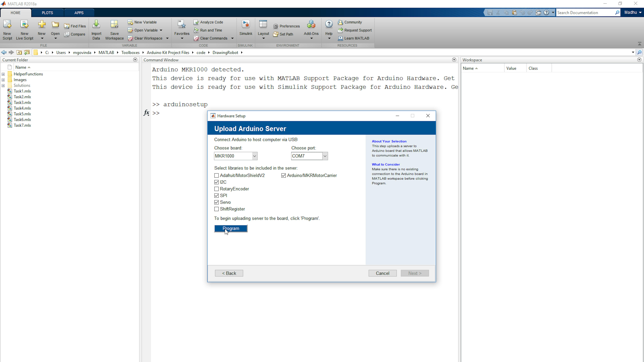Click the Program button

pyautogui.click(x=231, y=228)
